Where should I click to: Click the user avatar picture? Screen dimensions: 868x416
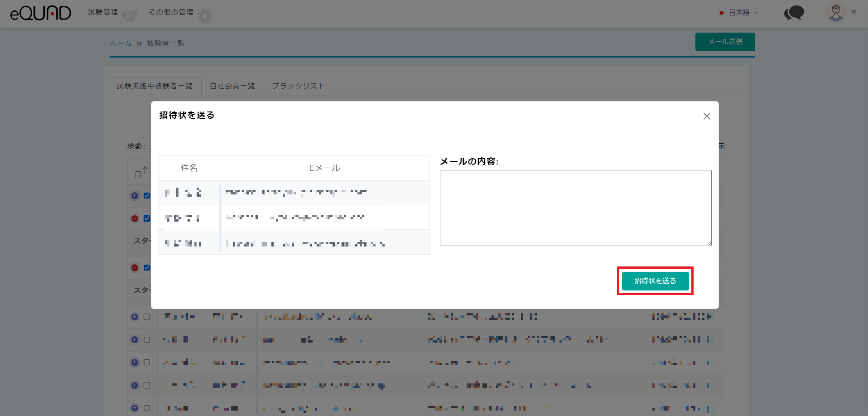pos(836,12)
